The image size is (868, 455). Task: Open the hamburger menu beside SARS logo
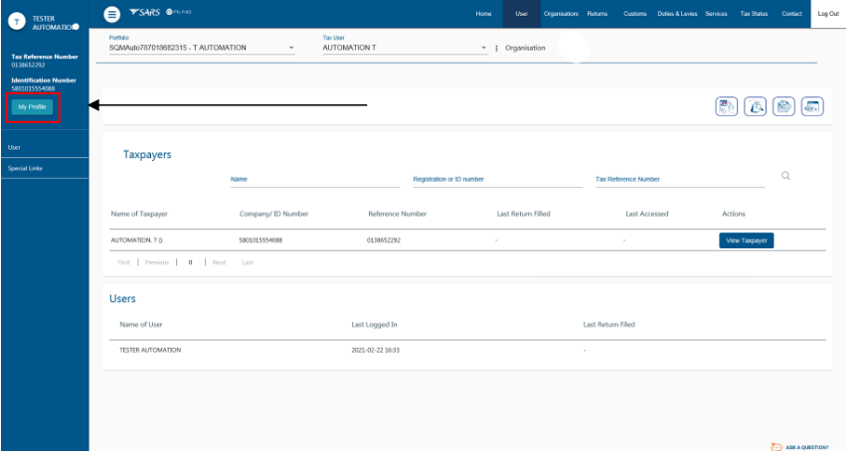point(112,12)
